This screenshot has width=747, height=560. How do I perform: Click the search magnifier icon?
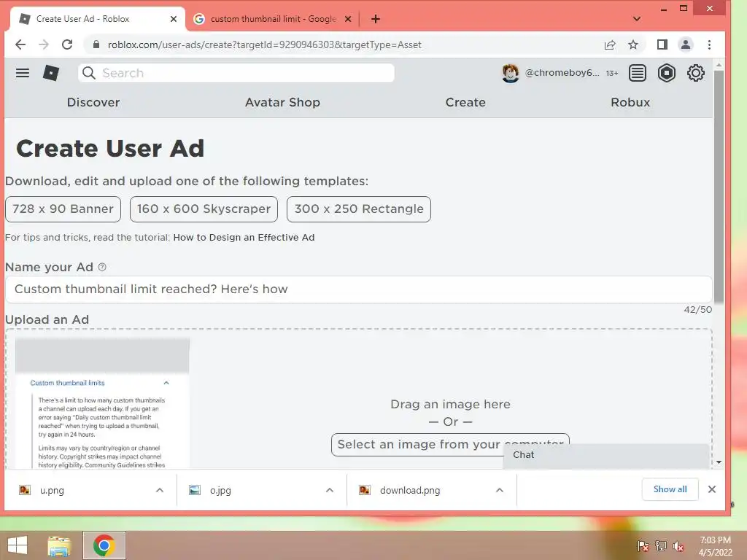click(88, 73)
